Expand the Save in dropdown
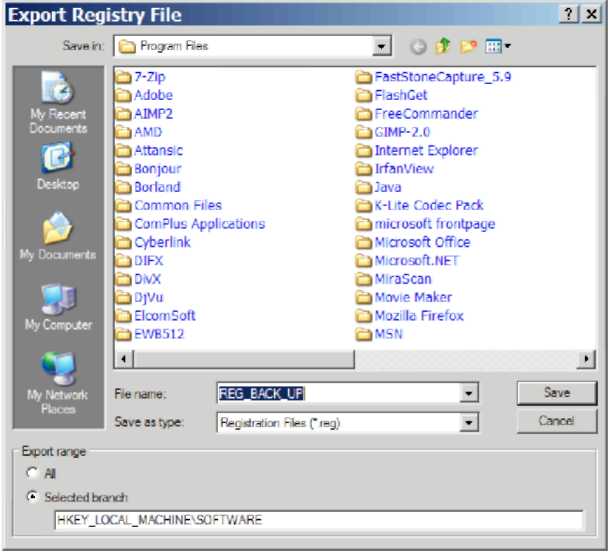 (382, 46)
